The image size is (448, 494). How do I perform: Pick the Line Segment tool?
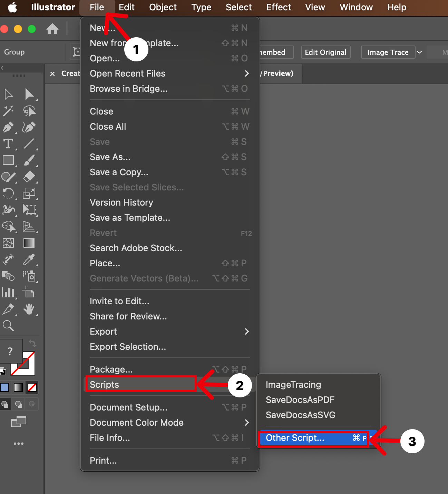pyautogui.click(x=29, y=144)
